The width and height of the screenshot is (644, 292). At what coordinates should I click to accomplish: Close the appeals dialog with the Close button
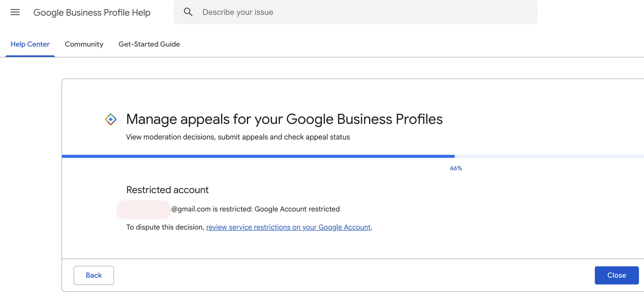617,275
